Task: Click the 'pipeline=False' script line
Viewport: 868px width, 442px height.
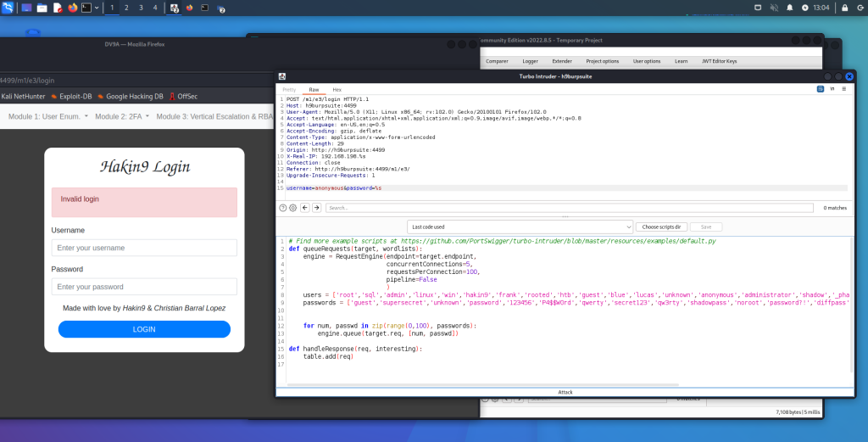Action: (x=411, y=280)
